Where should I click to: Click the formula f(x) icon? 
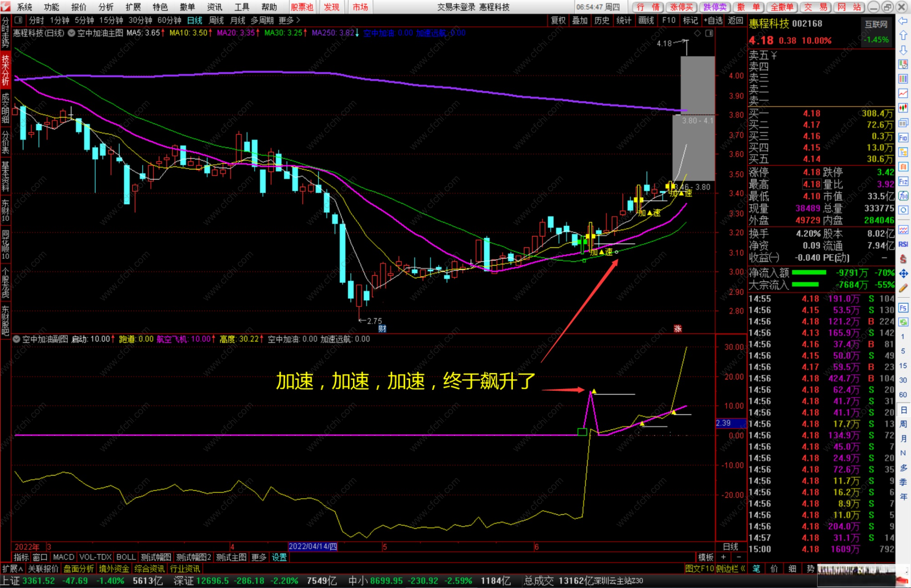[x=903, y=196]
